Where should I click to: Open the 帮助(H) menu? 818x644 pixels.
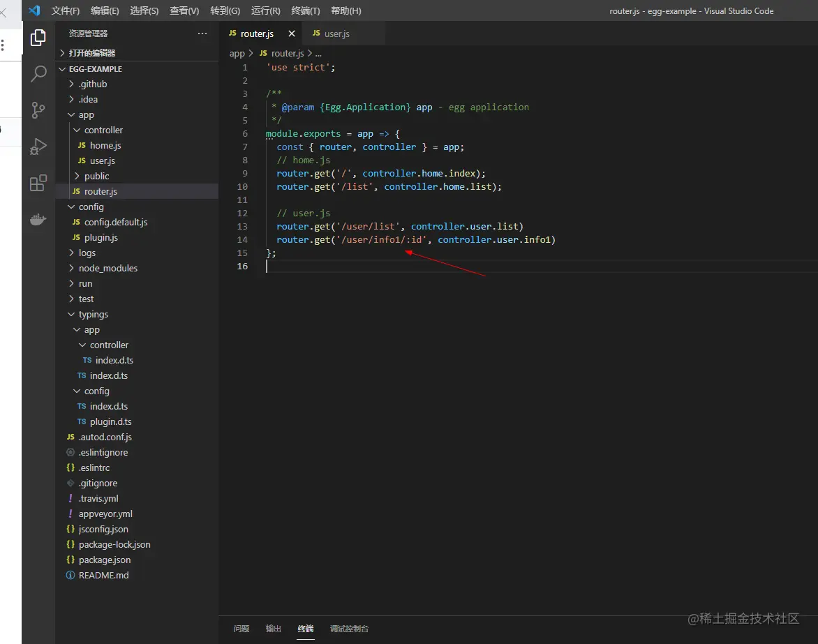tap(346, 11)
